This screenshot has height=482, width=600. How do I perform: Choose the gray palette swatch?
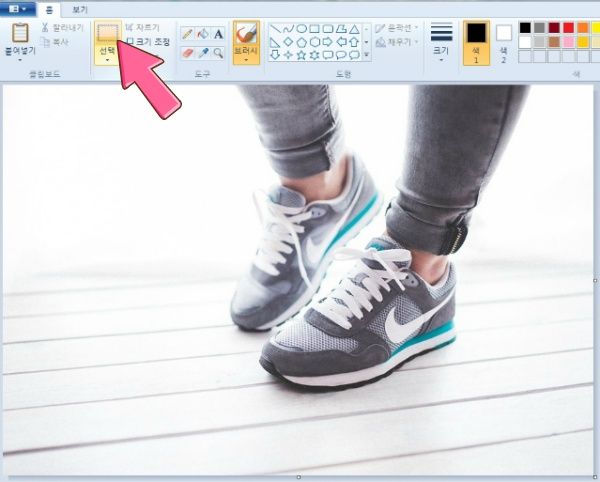pos(540,28)
